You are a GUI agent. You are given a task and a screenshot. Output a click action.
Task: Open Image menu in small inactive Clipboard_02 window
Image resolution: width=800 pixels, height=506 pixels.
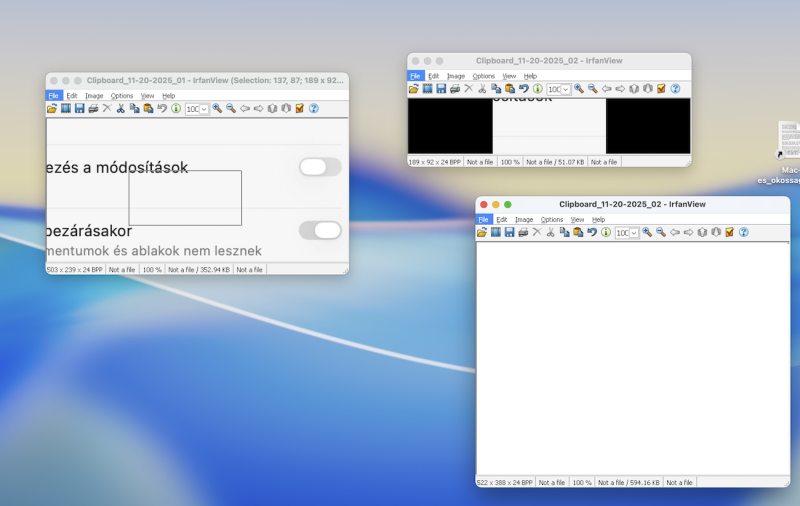point(456,76)
